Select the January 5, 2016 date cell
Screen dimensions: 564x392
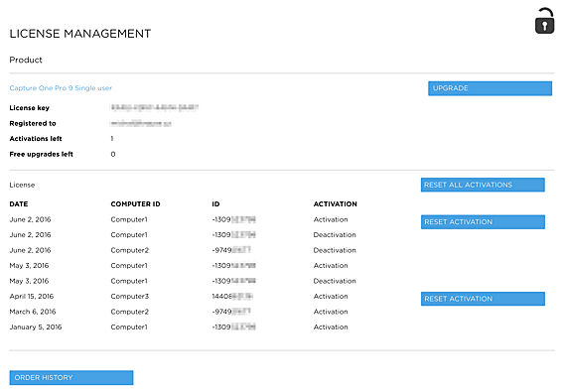point(36,327)
